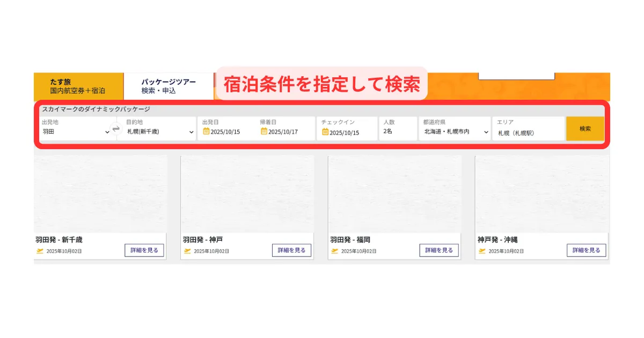Click 詳細を見る for 神戸発 - 沖縄
This screenshot has width=644, height=338.
click(x=587, y=251)
